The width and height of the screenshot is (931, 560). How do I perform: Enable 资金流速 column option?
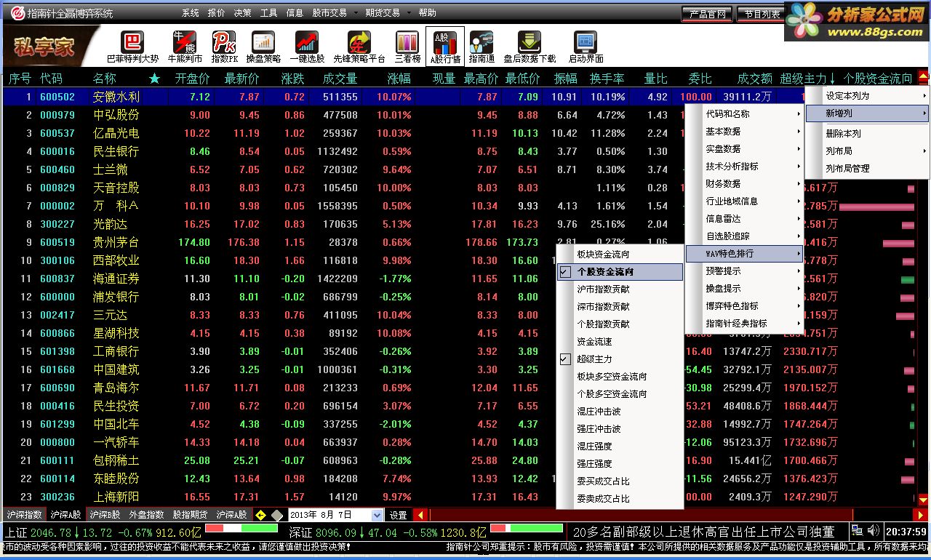click(x=620, y=342)
